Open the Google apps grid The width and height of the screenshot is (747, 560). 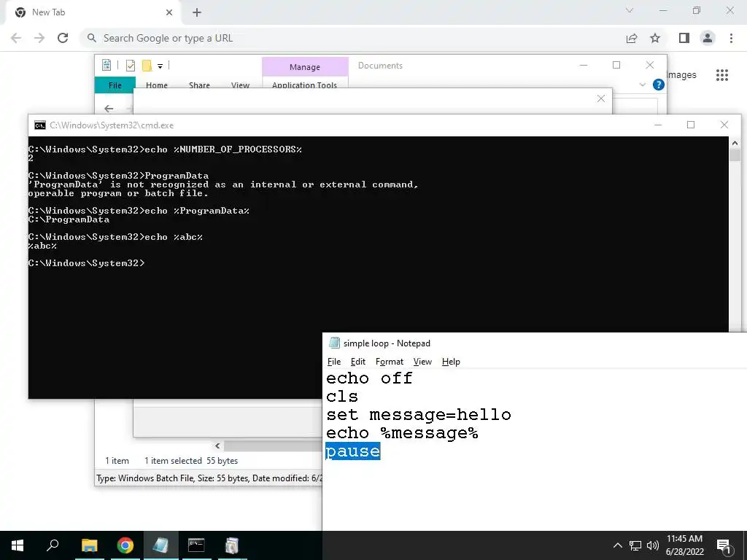coord(722,75)
